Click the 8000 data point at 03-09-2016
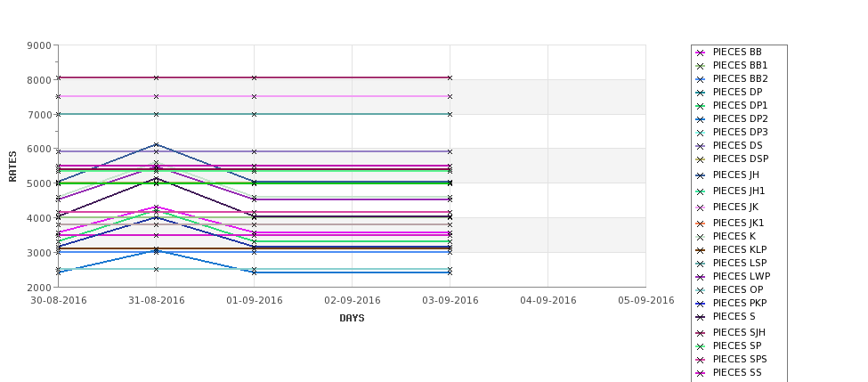 (x=450, y=78)
